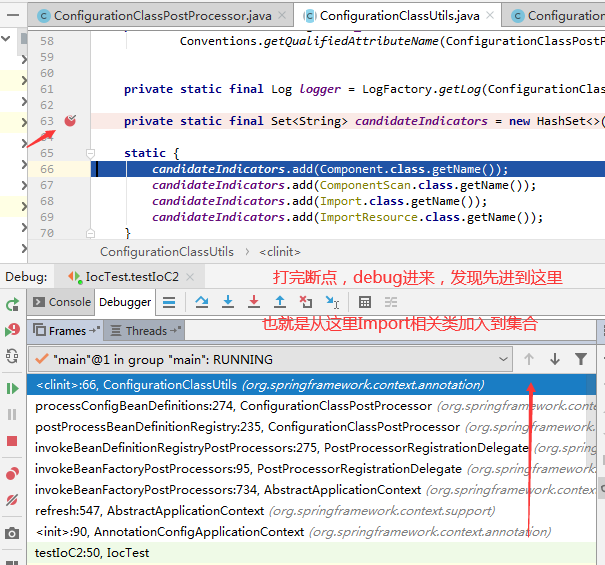Click the Step Out icon
605x565 pixels.
point(280,302)
